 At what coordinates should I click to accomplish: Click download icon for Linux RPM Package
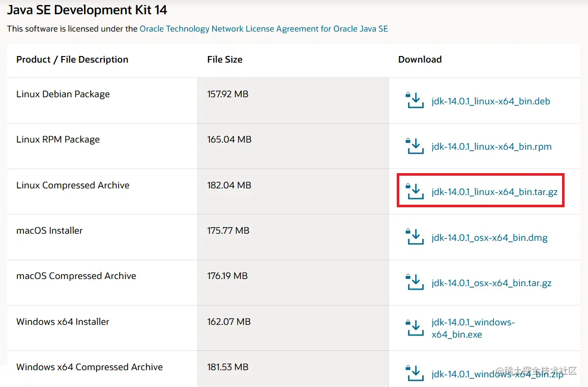[x=415, y=146]
